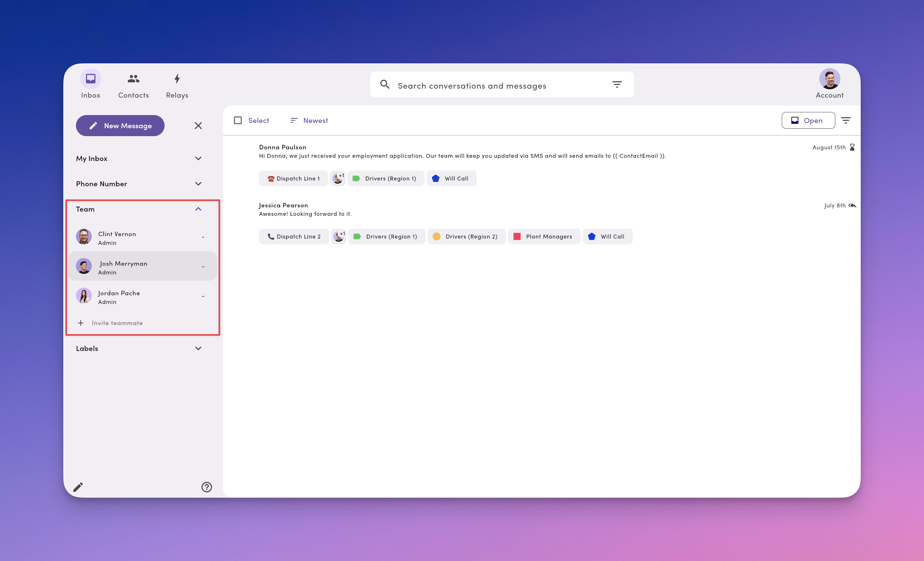Close the sidebar with X icon
The image size is (924, 561).
coord(198,126)
